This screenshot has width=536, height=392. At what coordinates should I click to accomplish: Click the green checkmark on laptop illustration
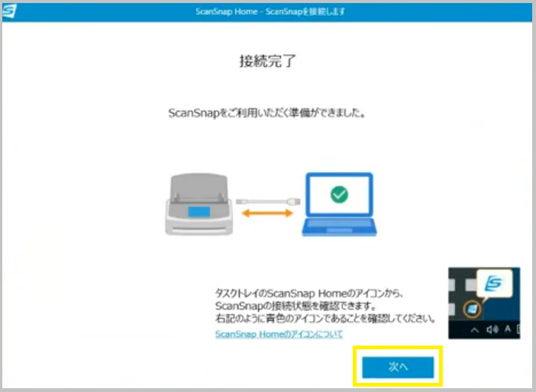pos(340,194)
